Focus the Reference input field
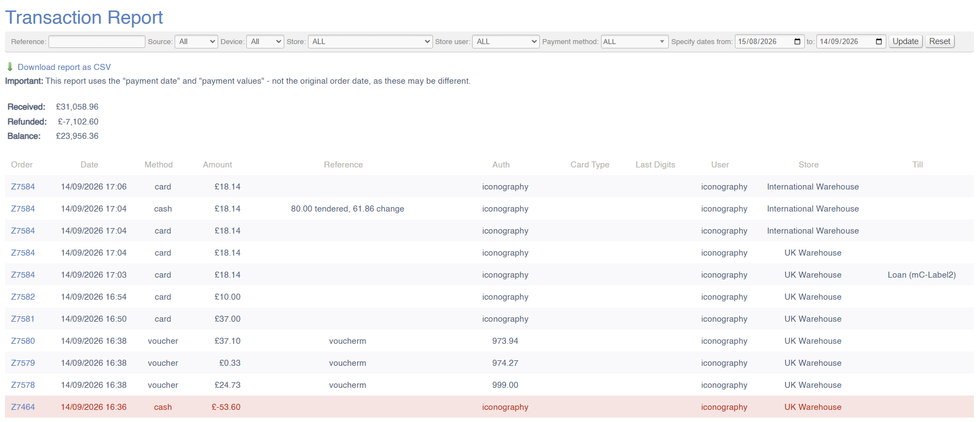Viewport: 980px width, 422px height. tap(97, 41)
